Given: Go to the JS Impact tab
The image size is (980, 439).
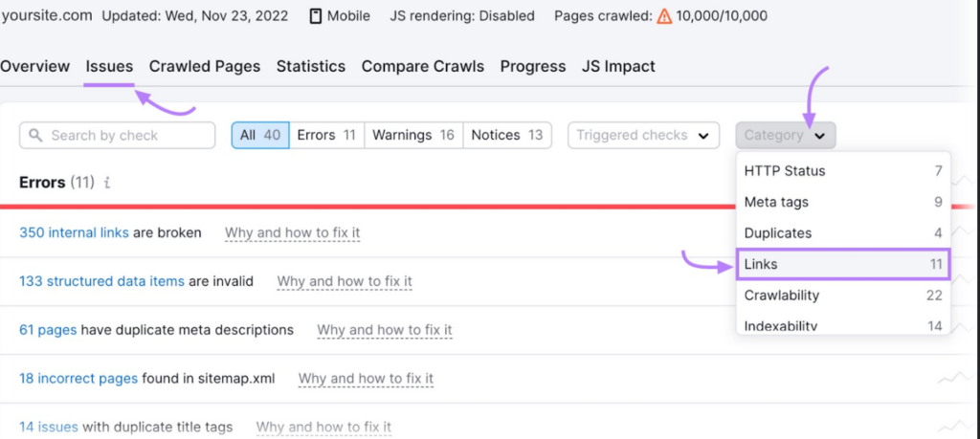Looking at the screenshot, I should [618, 66].
